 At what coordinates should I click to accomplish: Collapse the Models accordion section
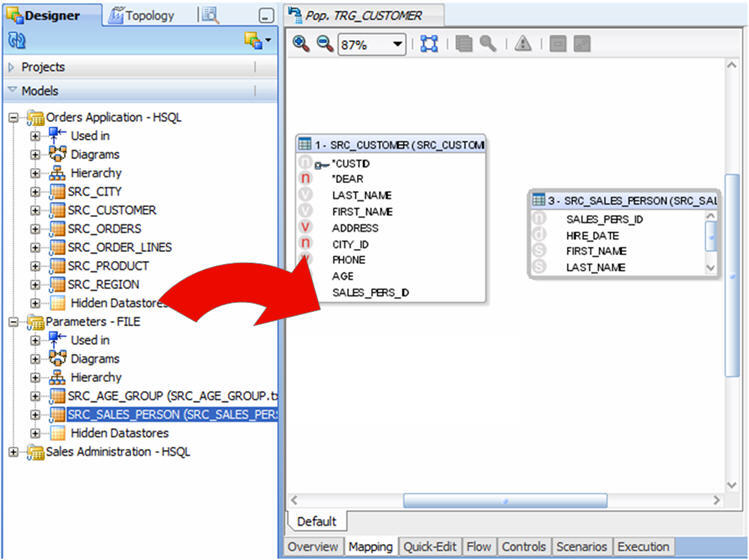12,90
